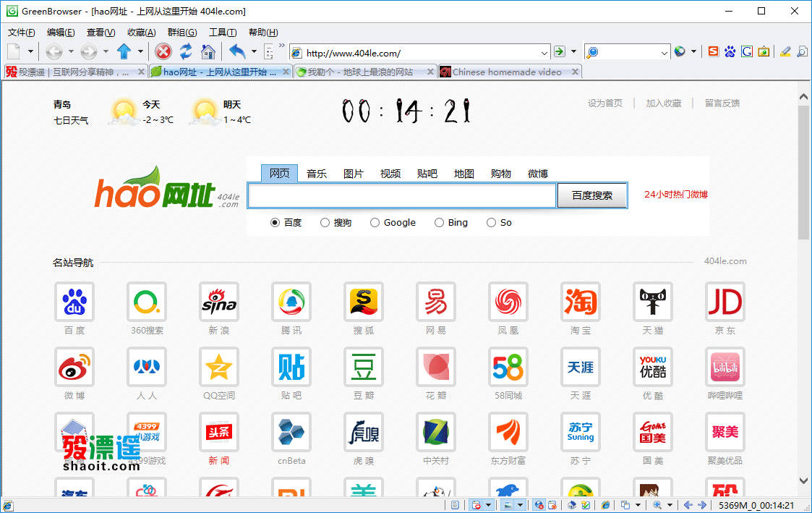Open the 24小时热门微博 red link
The image size is (812, 513).
click(676, 195)
